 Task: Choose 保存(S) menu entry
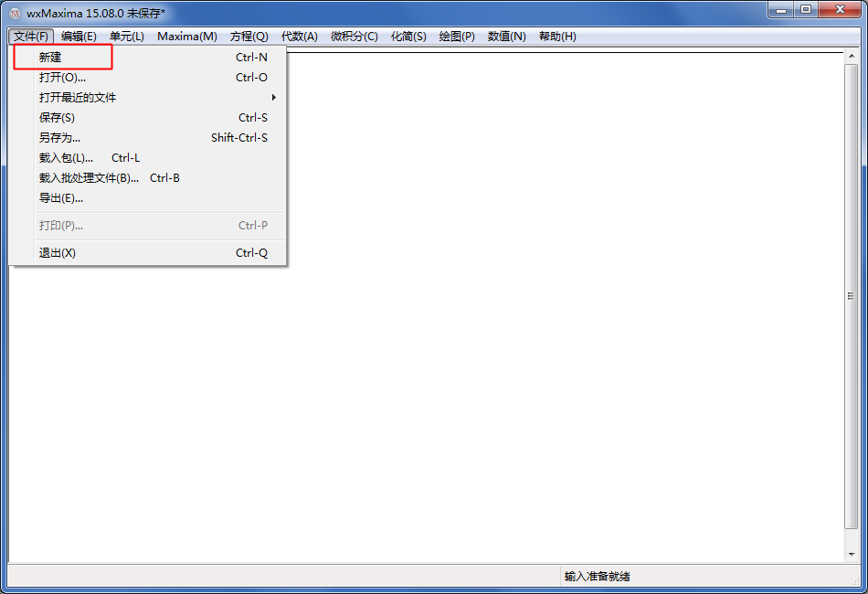pos(148,117)
